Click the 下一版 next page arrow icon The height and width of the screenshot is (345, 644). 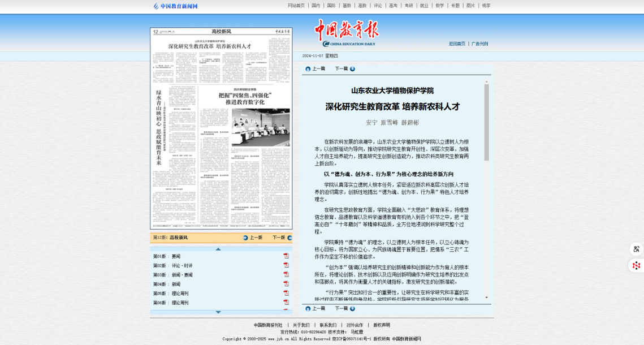coord(289,238)
